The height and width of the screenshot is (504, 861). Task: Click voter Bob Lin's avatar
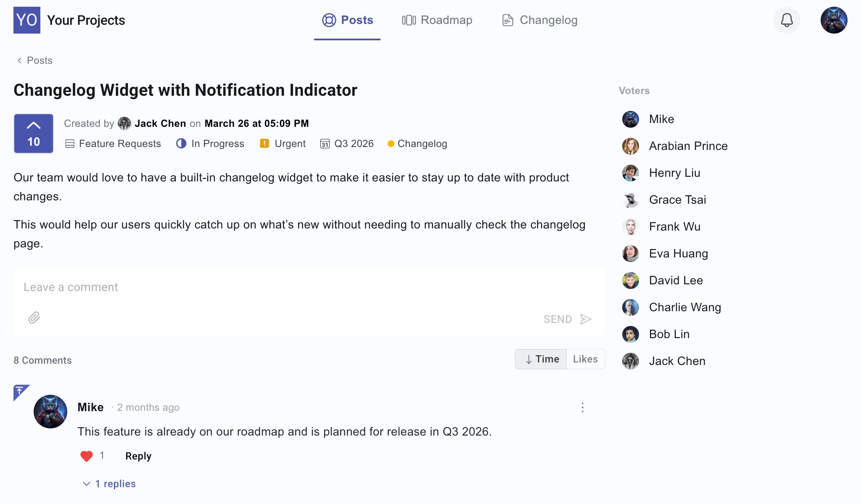point(631,334)
